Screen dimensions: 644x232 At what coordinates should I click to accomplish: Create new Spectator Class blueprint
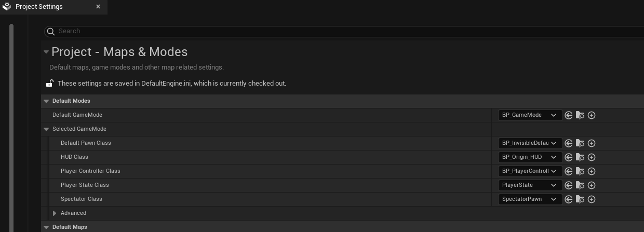592,199
